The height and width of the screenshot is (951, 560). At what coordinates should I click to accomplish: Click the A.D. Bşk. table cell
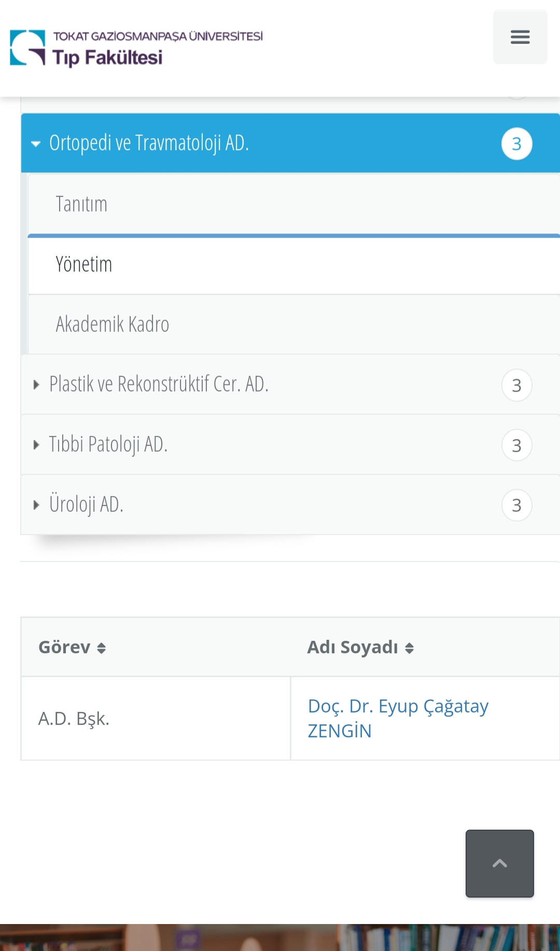156,719
